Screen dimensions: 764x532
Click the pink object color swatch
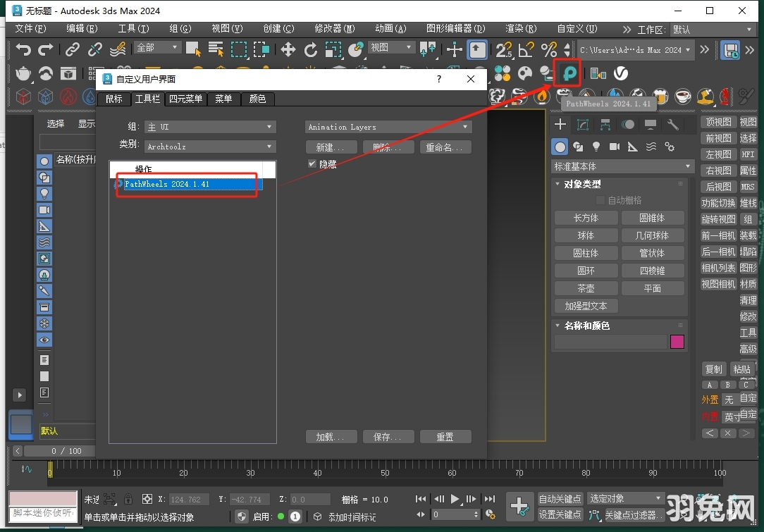(x=677, y=341)
